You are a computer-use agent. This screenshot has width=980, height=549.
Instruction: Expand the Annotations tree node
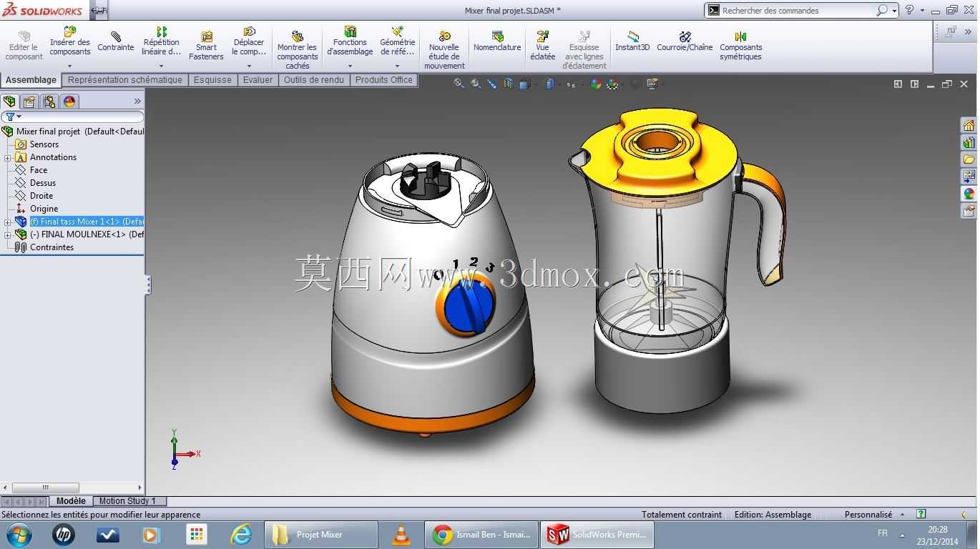8,158
